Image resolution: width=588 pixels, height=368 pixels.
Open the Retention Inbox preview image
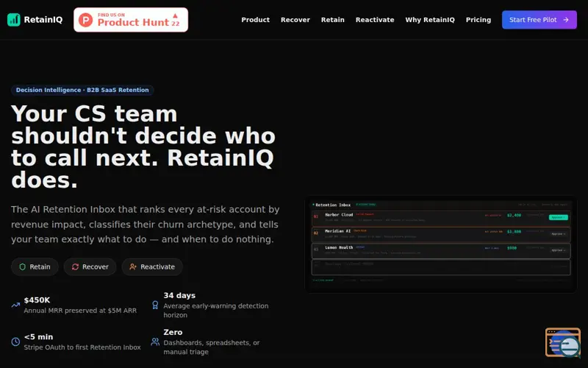[x=441, y=244]
